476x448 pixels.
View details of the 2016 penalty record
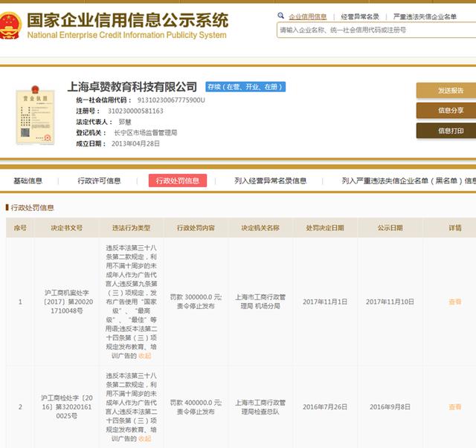454,406
